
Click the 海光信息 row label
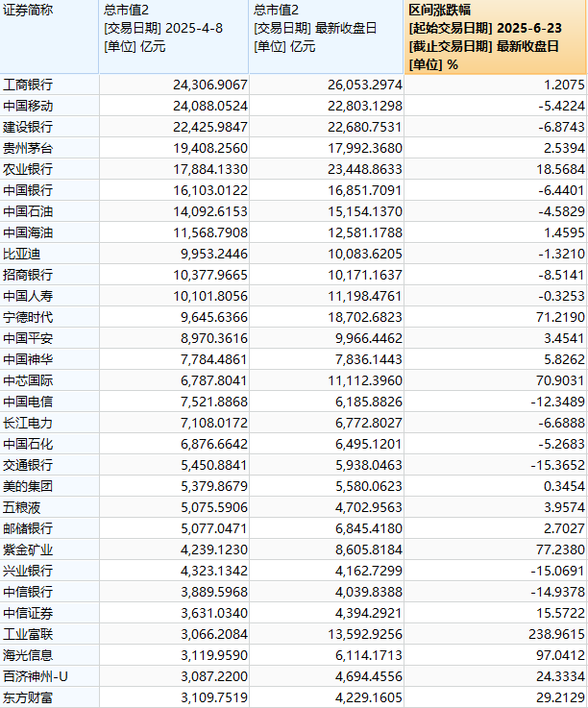pos(28,655)
